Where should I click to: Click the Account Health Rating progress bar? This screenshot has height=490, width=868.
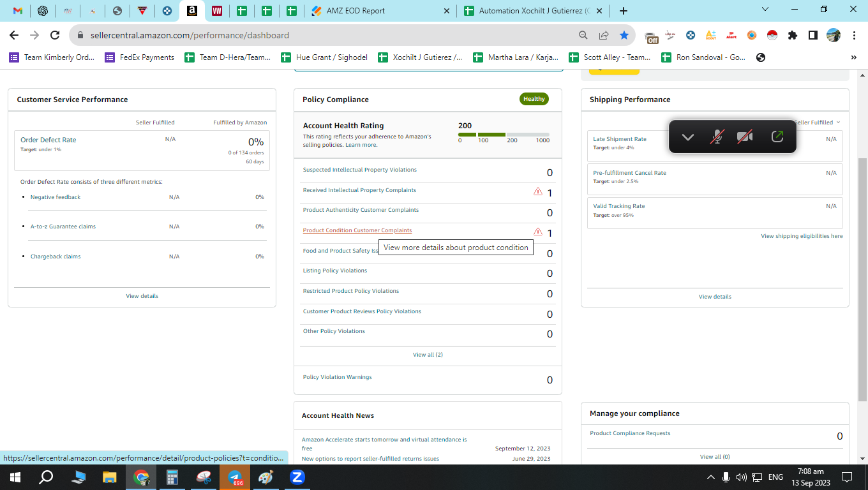[504, 135]
